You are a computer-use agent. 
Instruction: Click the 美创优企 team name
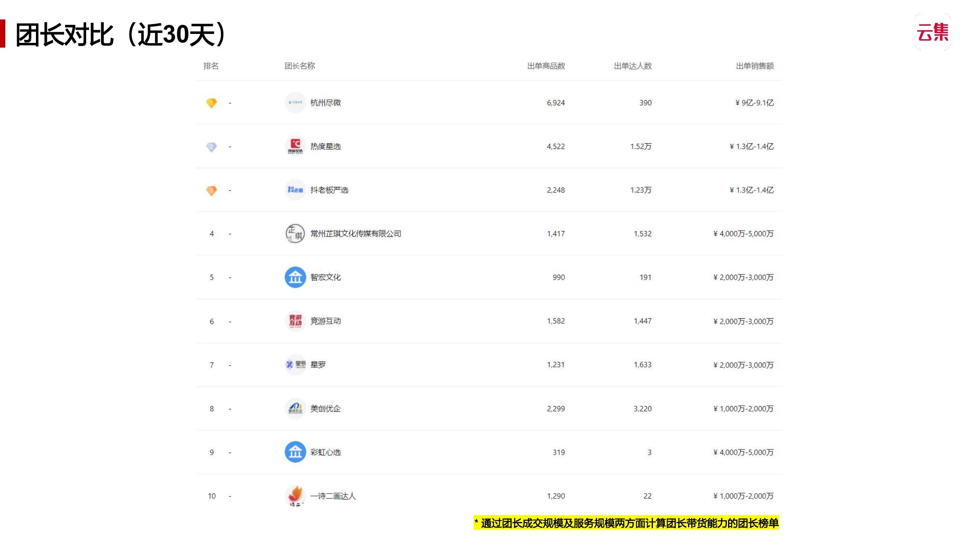(x=325, y=408)
